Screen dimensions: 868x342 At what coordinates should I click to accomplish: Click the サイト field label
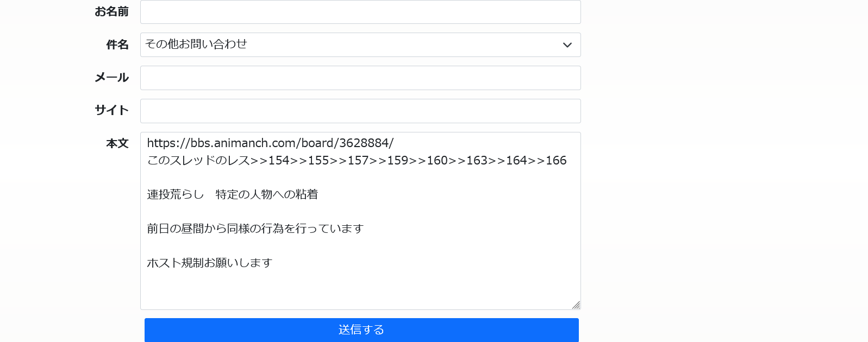point(111,110)
